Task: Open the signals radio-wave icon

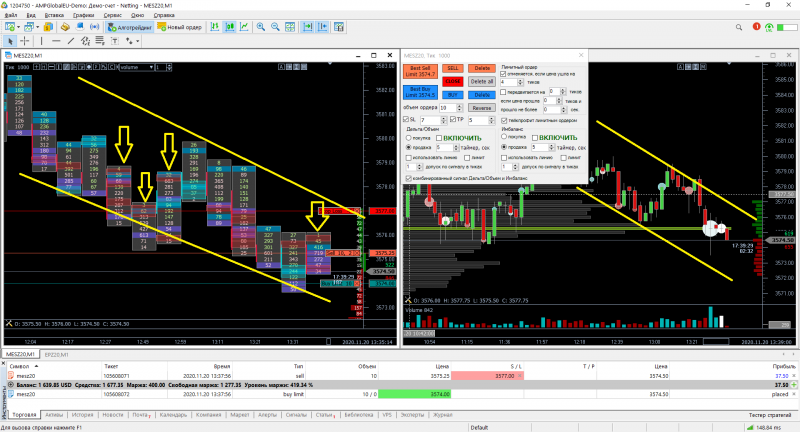Action: coord(94,27)
